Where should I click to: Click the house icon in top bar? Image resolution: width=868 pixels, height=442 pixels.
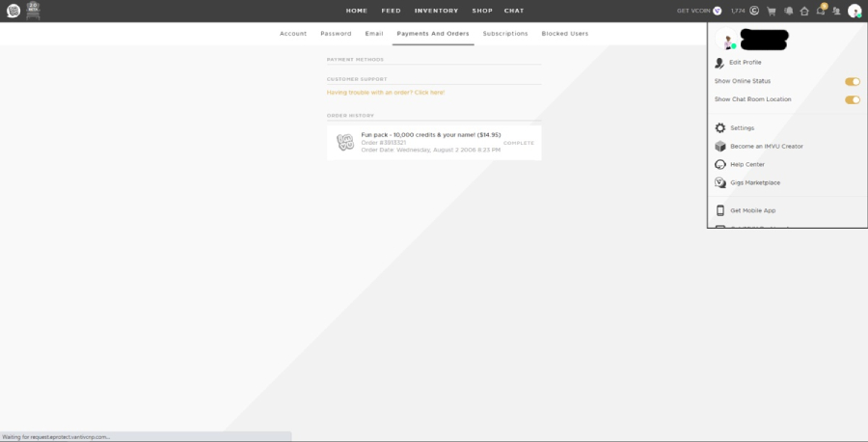tap(804, 11)
